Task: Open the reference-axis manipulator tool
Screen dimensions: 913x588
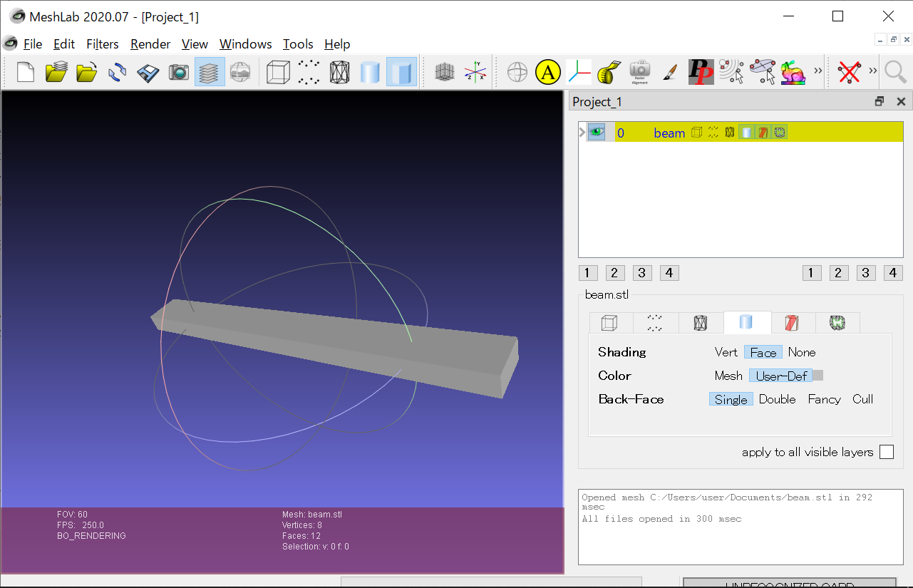Action: click(578, 72)
